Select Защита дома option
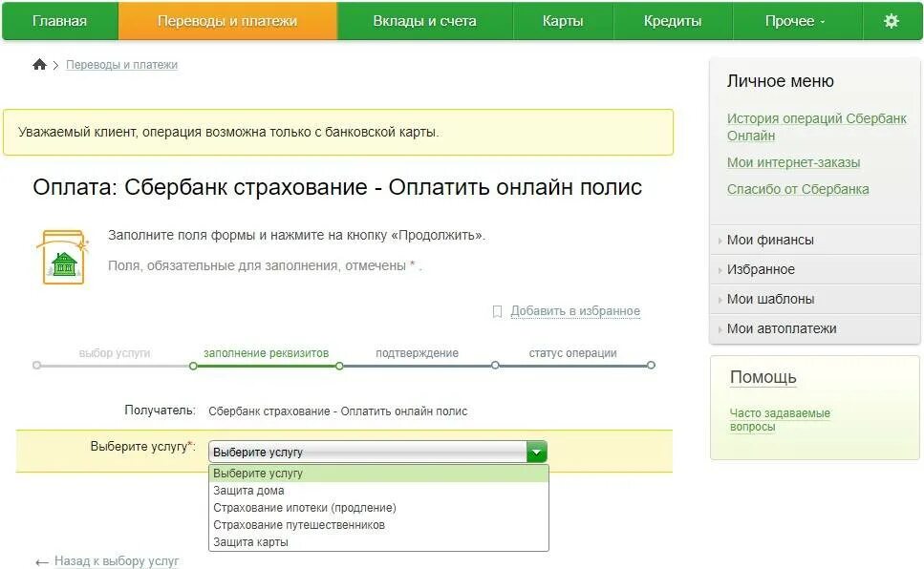This screenshot has height=569, width=924. coord(378,490)
